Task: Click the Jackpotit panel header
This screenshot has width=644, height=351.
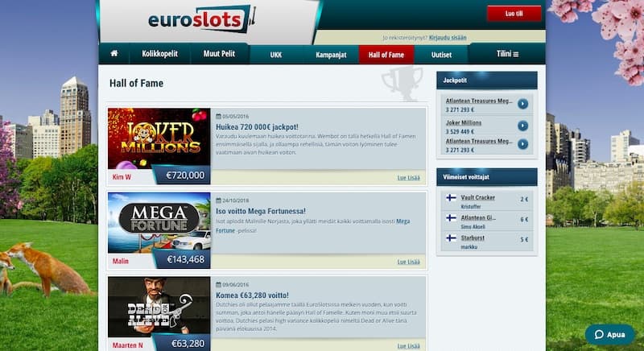Action: [x=487, y=81]
